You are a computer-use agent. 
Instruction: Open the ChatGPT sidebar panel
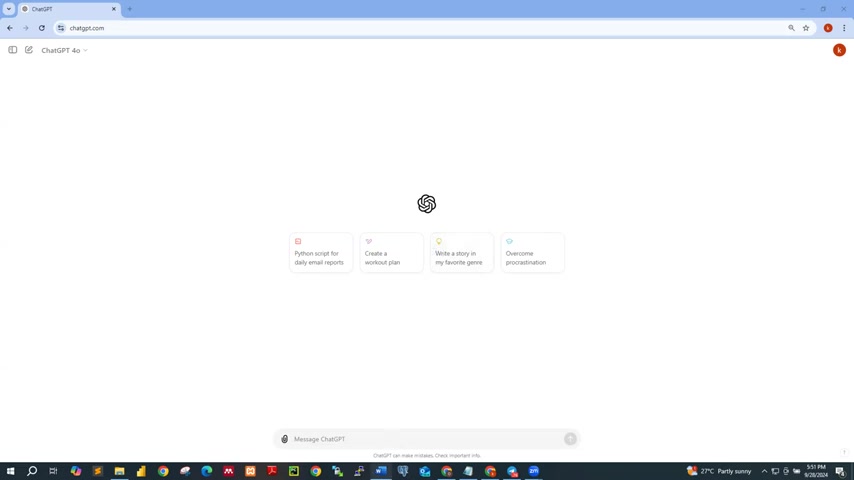tap(13, 50)
